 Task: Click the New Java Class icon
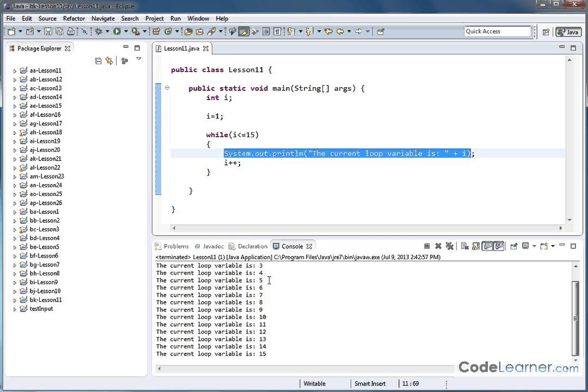pyautogui.click(x=168, y=32)
